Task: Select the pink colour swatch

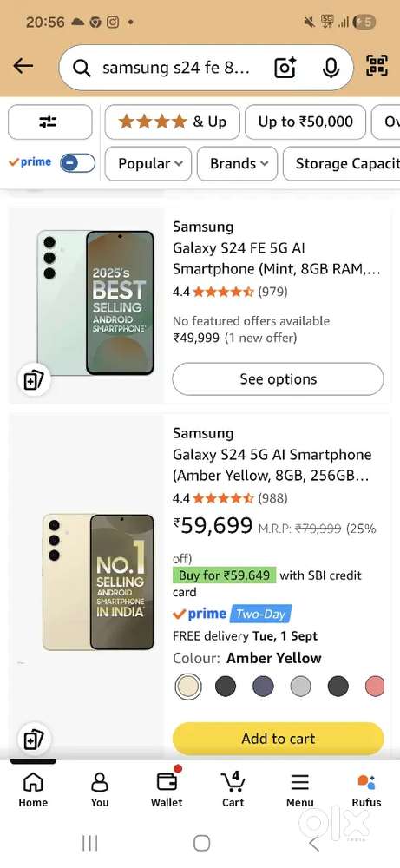Action: click(376, 687)
